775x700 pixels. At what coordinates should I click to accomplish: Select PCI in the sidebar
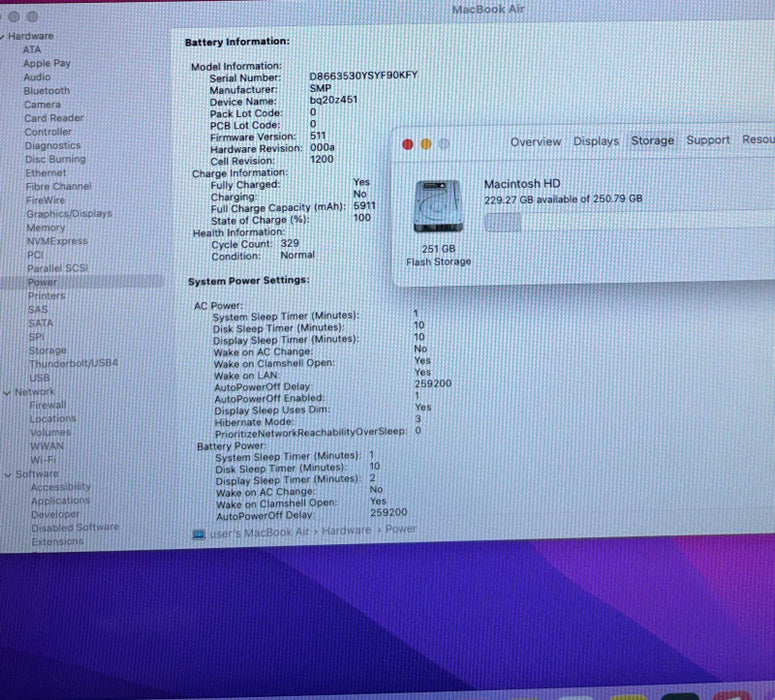pyautogui.click(x=35, y=255)
